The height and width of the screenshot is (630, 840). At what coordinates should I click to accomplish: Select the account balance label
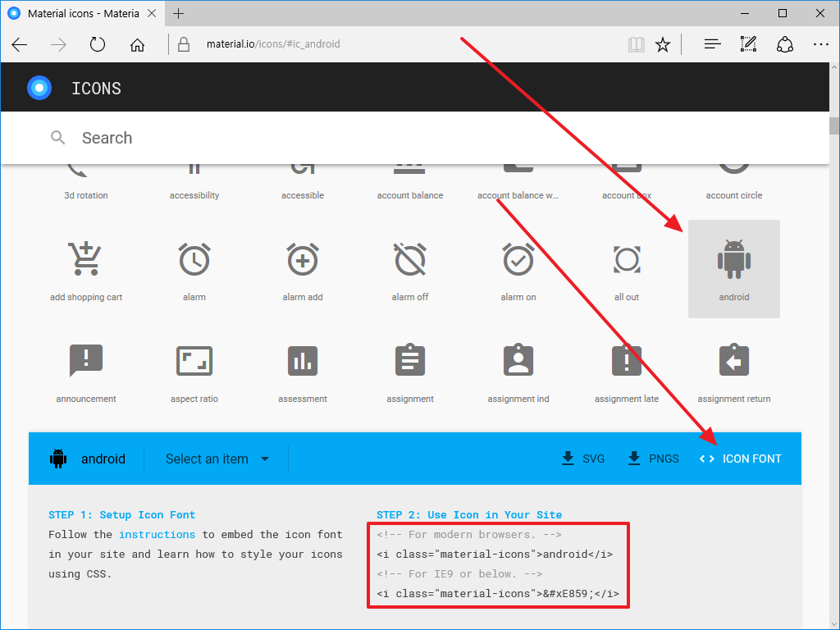coord(410,195)
